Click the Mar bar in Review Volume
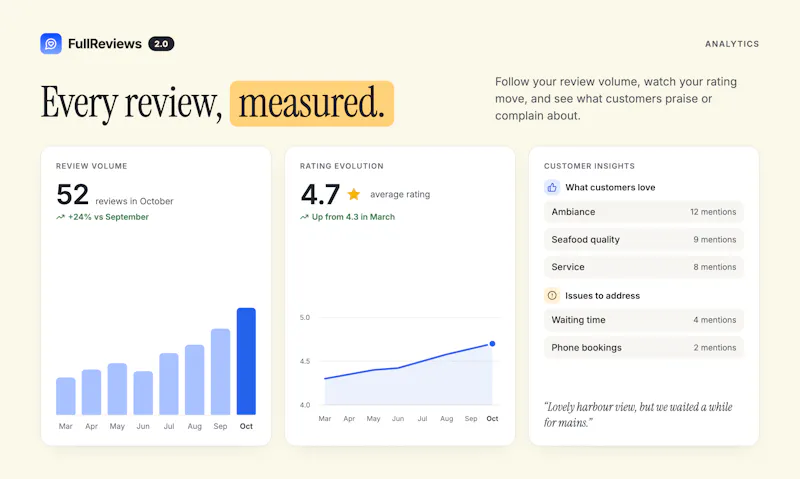 (66, 396)
